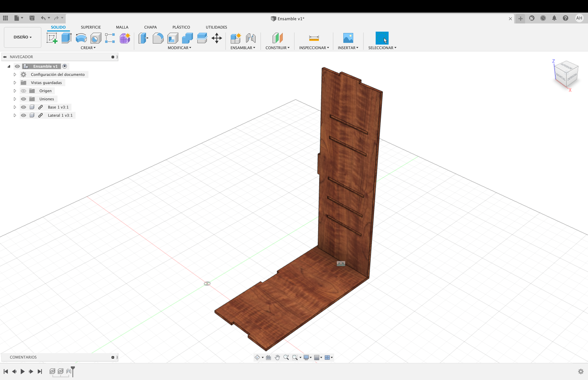Open the job status clock icon

(543, 18)
